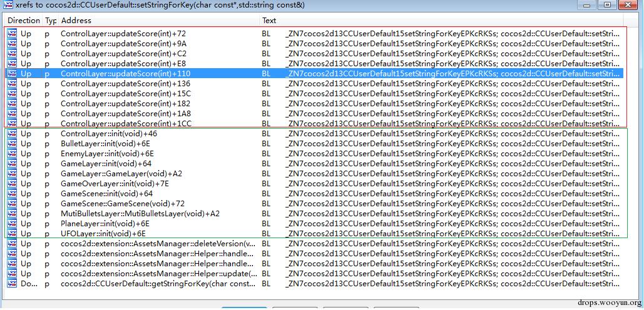The image size is (644, 310).
Task: Sort by the Address column header
Action: coord(160,21)
